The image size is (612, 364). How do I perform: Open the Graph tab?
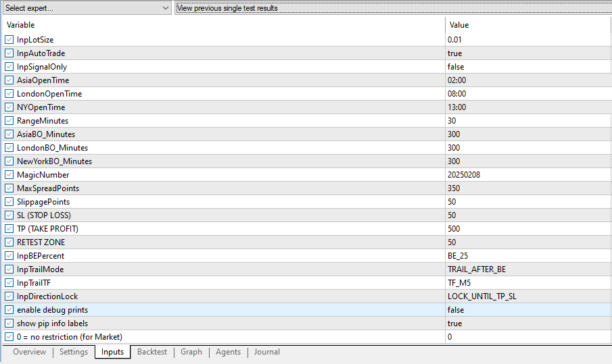pyautogui.click(x=191, y=352)
